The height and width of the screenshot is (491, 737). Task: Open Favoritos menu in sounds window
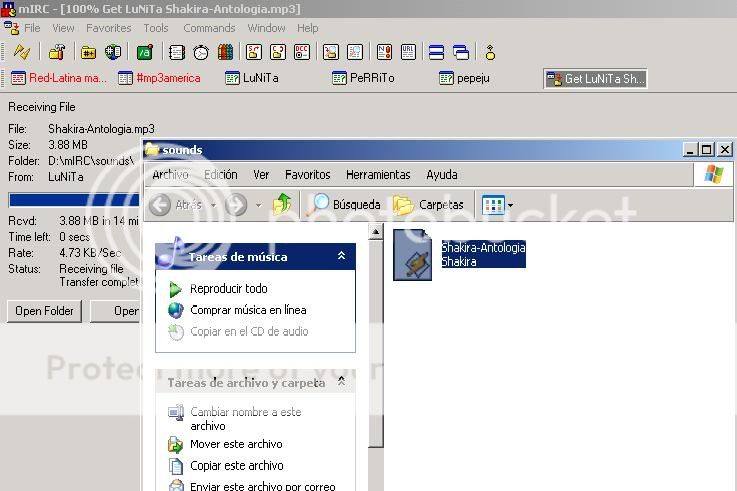[x=307, y=175]
